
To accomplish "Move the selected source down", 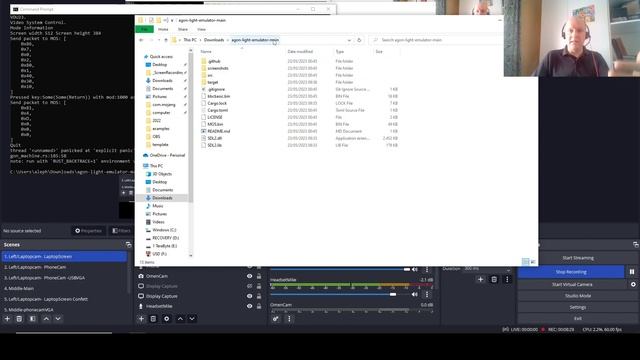I will (192, 319).
